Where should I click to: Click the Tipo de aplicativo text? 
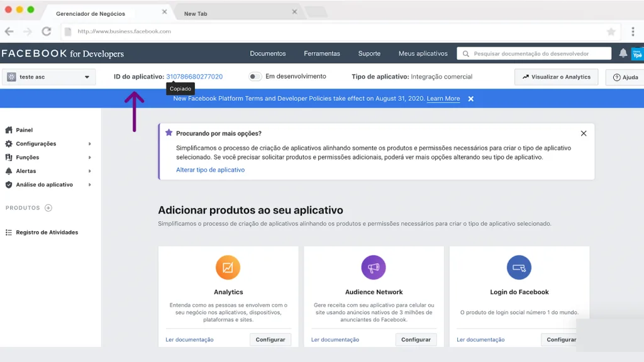[x=412, y=76]
